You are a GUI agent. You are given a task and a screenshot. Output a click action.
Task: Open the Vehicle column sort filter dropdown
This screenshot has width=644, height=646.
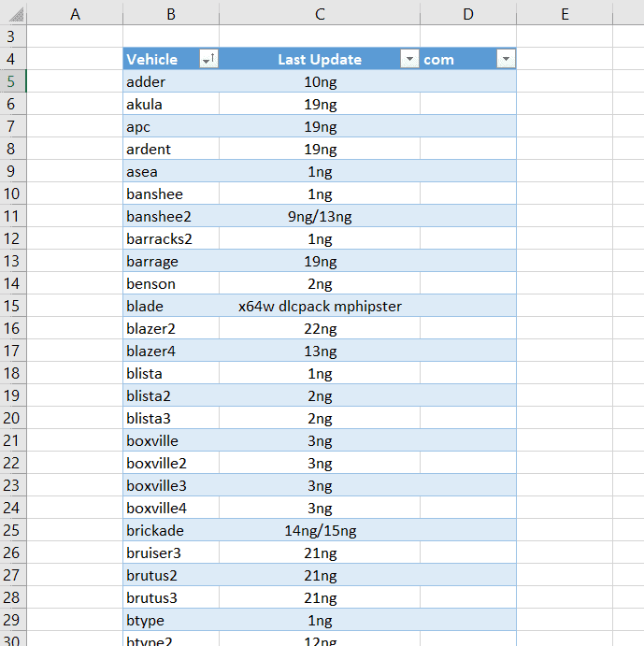click(x=208, y=59)
